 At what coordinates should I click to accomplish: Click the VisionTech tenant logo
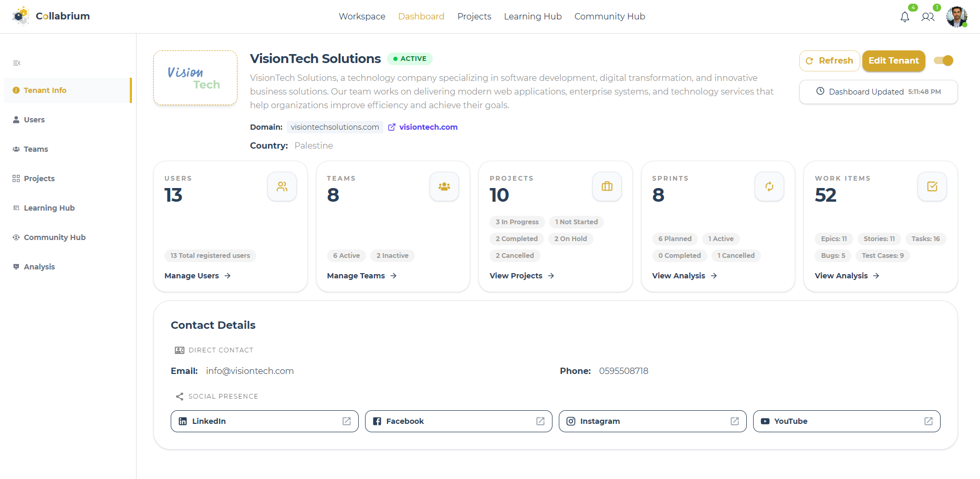(195, 78)
